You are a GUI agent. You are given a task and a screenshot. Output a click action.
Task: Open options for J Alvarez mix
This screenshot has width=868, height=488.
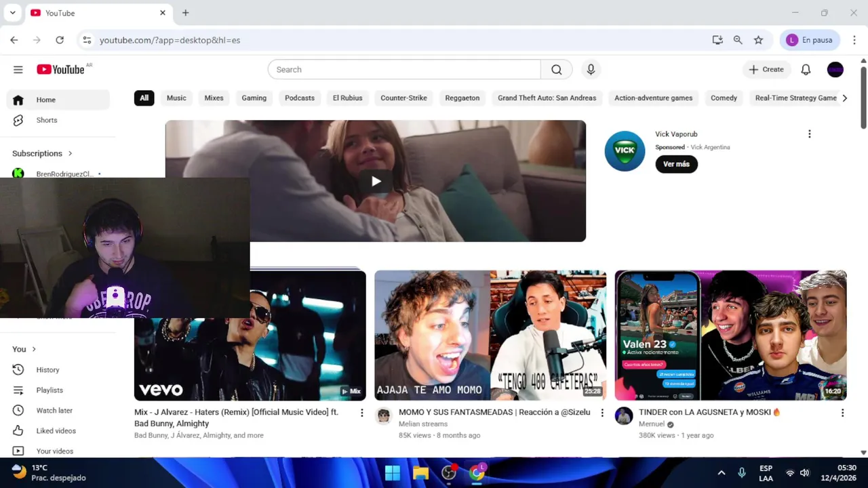pos(361,413)
